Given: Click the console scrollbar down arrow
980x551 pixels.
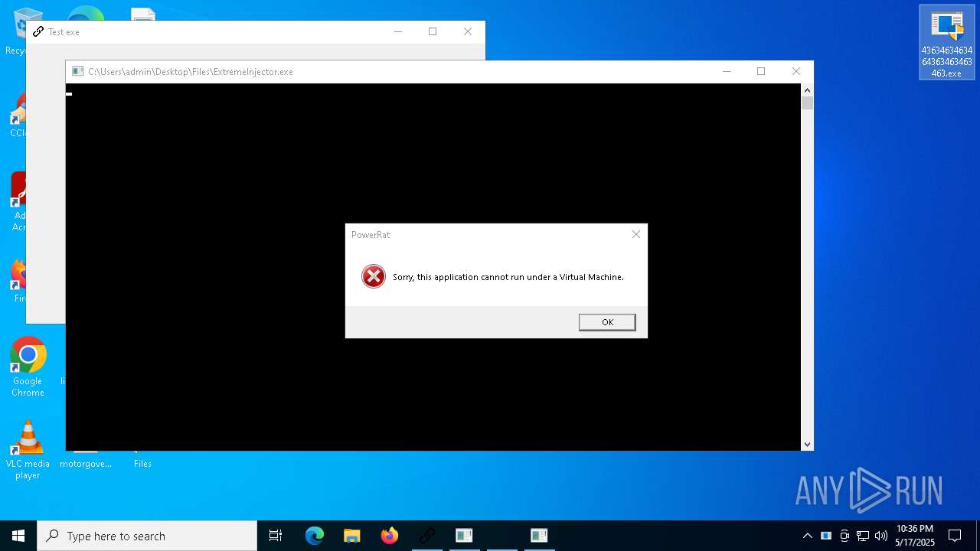Looking at the screenshot, I should [x=807, y=445].
